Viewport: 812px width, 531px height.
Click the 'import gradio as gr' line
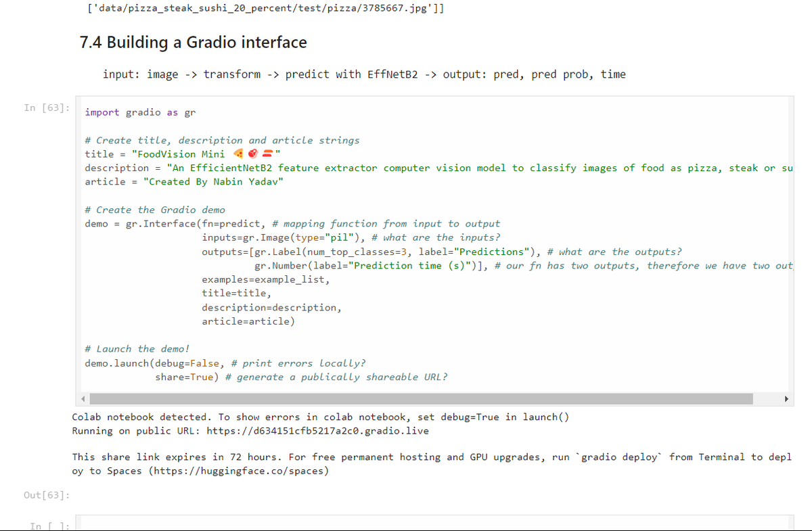click(x=140, y=112)
